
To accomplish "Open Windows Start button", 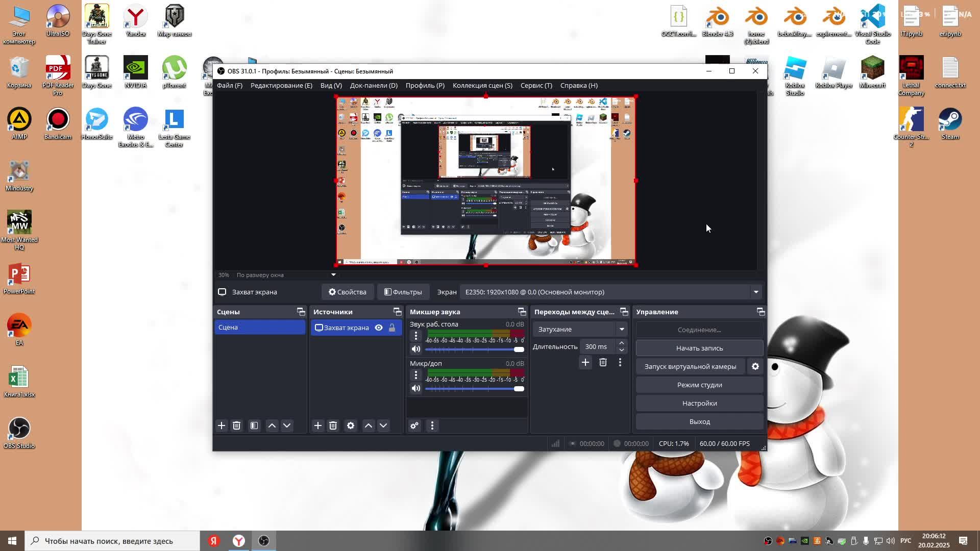I will click(12, 541).
